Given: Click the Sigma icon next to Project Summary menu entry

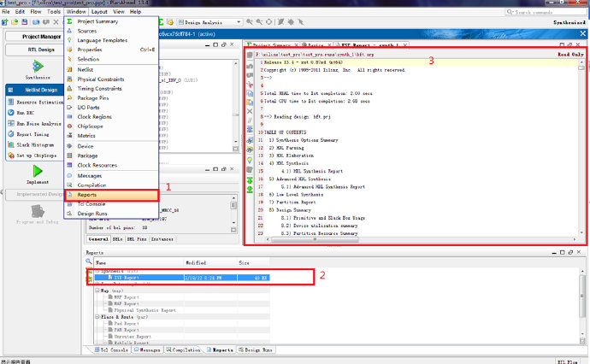Looking at the screenshot, I should coord(69,21).
